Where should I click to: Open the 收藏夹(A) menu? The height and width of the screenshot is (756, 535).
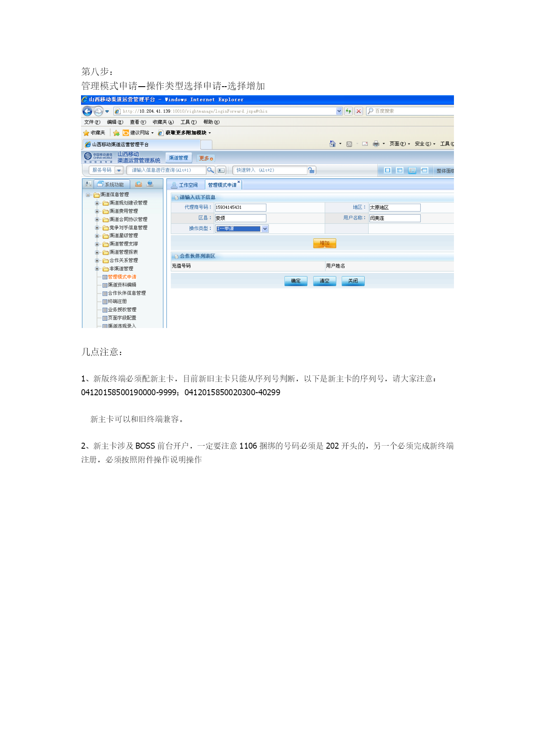(163, 122)
